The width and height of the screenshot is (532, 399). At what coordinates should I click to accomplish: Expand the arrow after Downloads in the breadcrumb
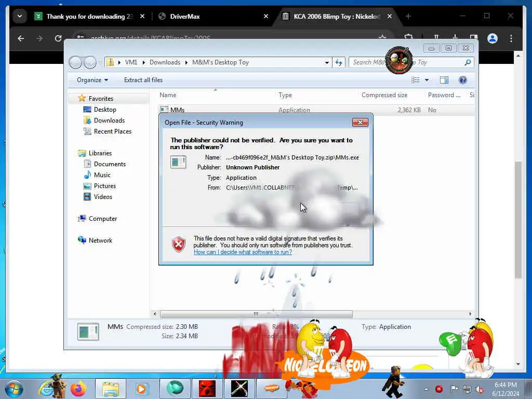click(187, 62)
